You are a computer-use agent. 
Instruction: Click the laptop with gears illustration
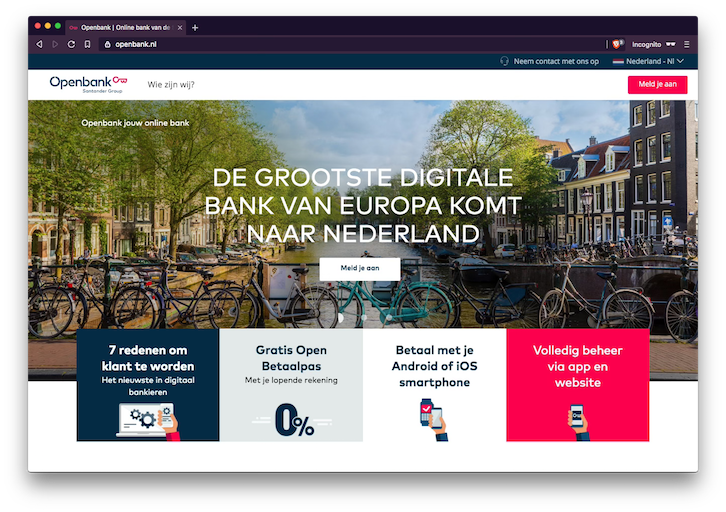[147, 420]
